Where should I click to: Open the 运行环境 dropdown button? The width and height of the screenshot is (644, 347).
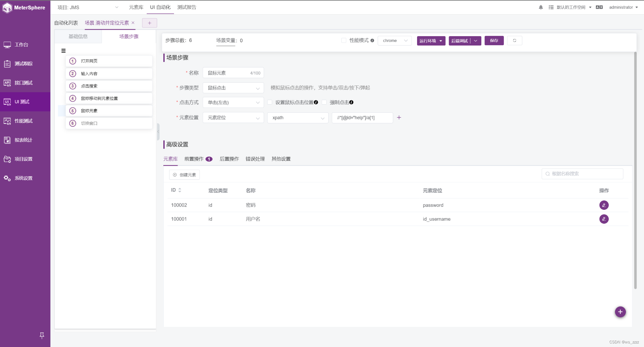point(431,41)
